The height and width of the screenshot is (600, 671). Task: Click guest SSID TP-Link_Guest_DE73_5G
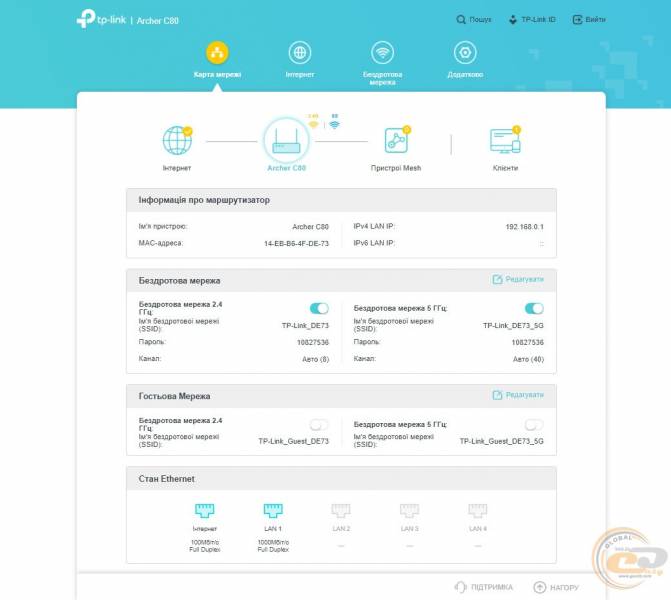point(502,441)
